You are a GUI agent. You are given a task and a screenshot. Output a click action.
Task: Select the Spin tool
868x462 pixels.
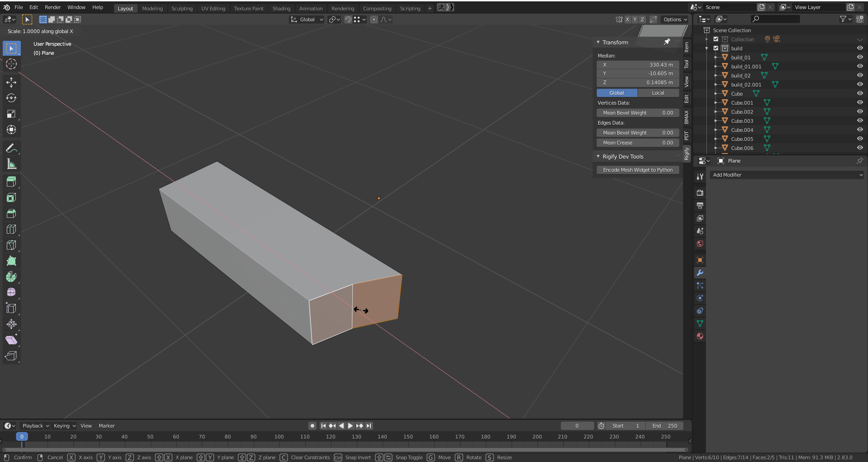pos(11,277)
